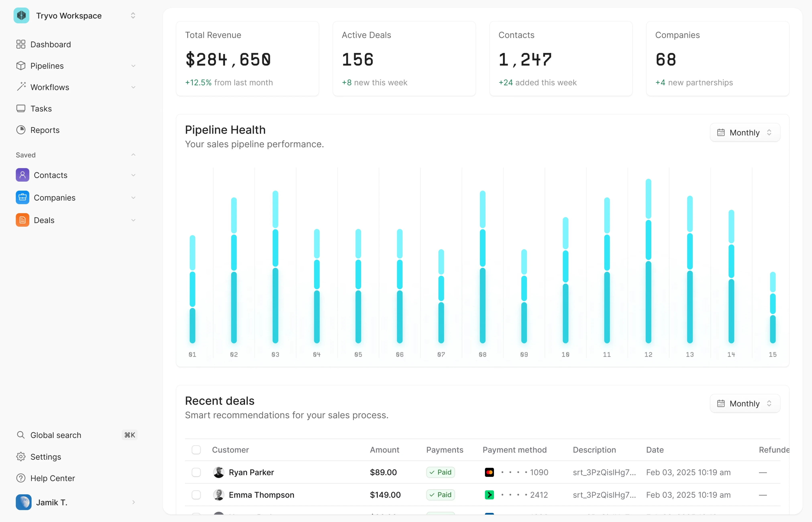The image size is (812, 522).
Task: Collapse the Saved section
Action: coord(133,155)
